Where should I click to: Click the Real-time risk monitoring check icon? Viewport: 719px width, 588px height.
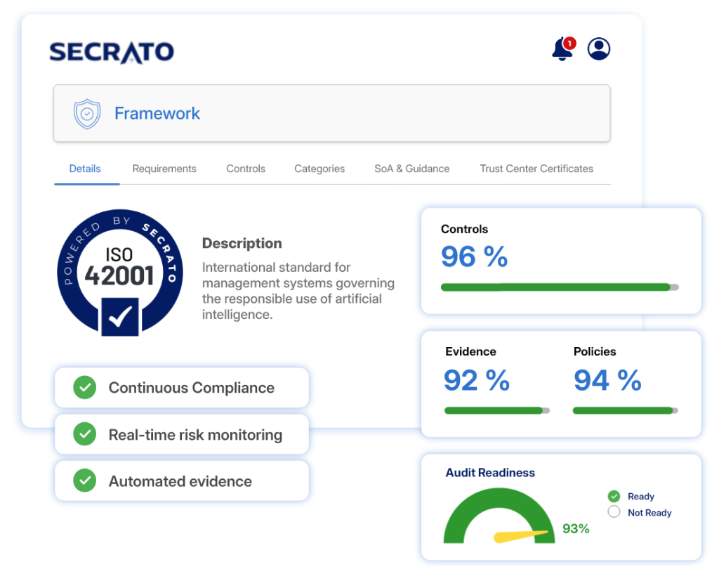point(85,434)
